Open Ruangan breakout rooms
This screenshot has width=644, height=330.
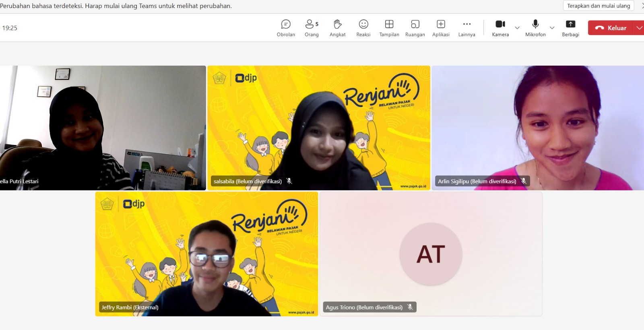pos(415,28)
